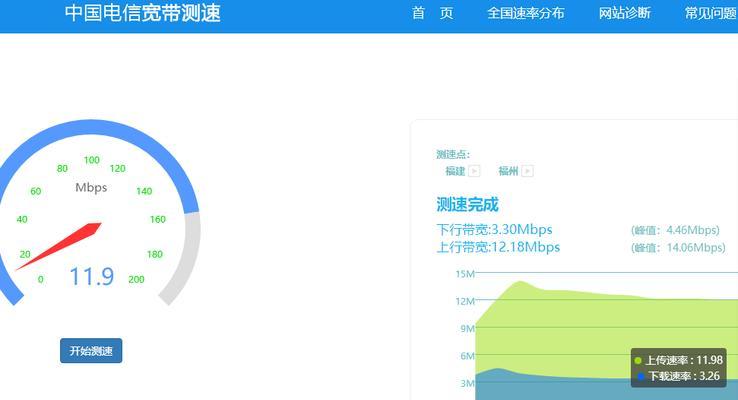Click the peak value 4.46Mbps text
The height and width of the screenshot is (400, 738).
pyautogui.click(x=675, y=230)
